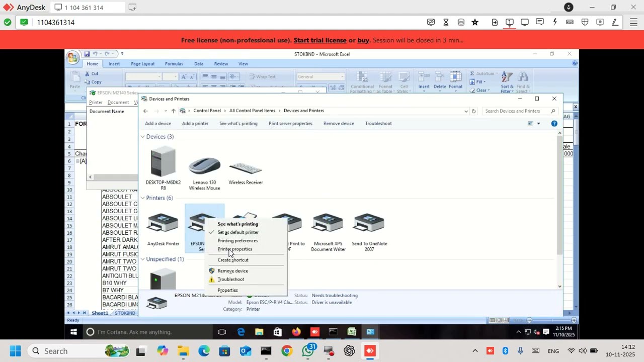
Task: Open Chrome on the local taskbar
Action: (287, 351)
